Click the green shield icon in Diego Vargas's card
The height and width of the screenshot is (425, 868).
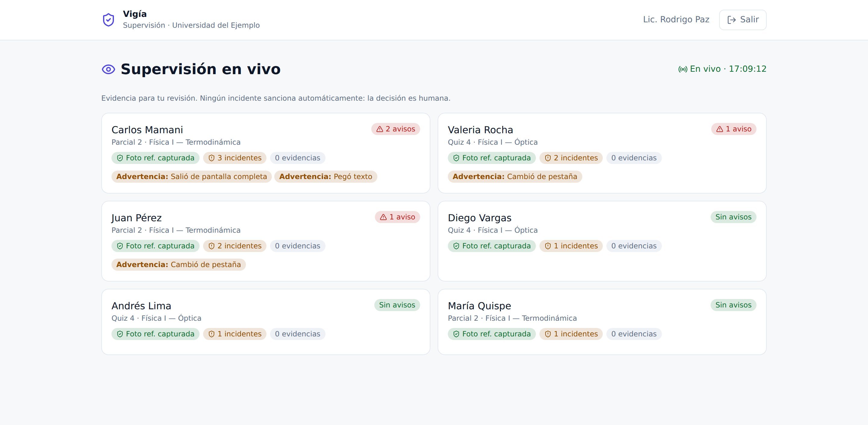(456, 246)
